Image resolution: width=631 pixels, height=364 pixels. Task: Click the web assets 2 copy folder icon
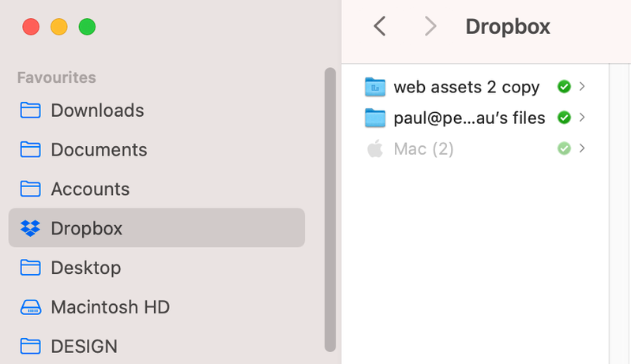[x=375, y=87]
